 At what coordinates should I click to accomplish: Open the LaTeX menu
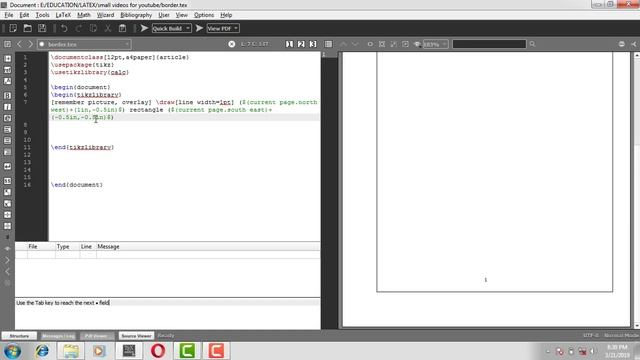coord(63,15)
